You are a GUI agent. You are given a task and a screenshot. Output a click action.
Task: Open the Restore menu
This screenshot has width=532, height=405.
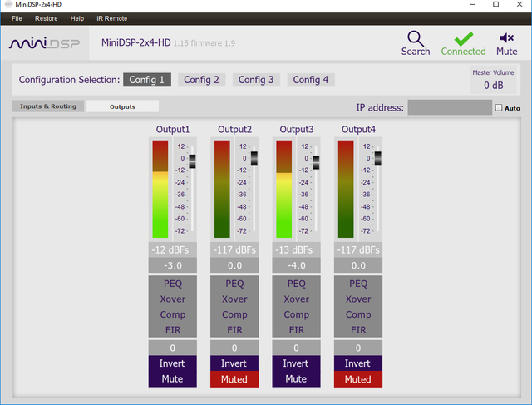(x=47, y=18)
